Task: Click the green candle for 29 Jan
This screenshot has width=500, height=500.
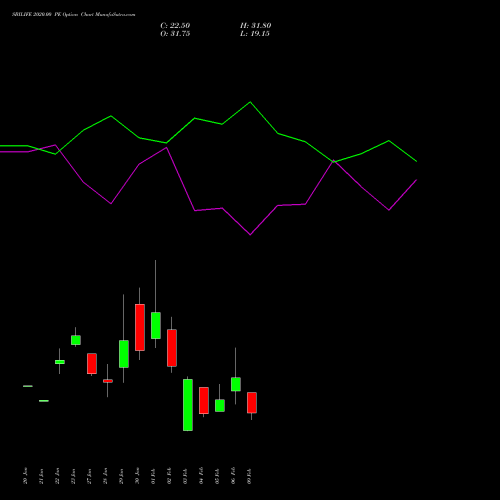Action: (x=124, y=354)
